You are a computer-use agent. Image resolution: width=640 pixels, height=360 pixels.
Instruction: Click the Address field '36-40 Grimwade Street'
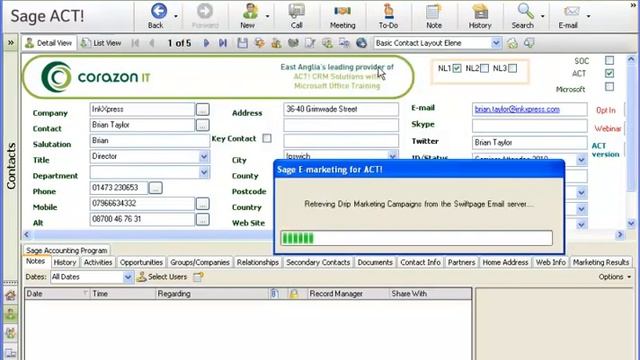pos(341,109)
